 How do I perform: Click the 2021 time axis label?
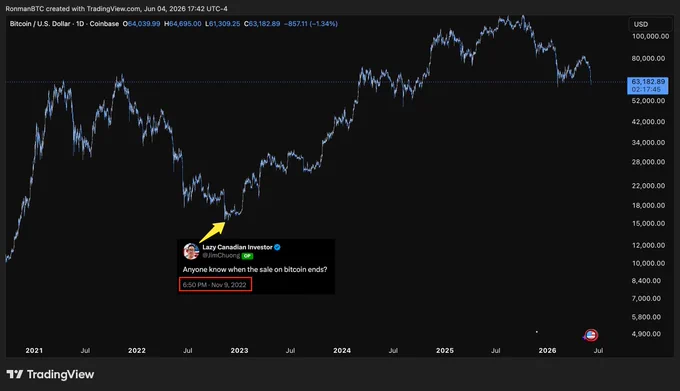34,351
